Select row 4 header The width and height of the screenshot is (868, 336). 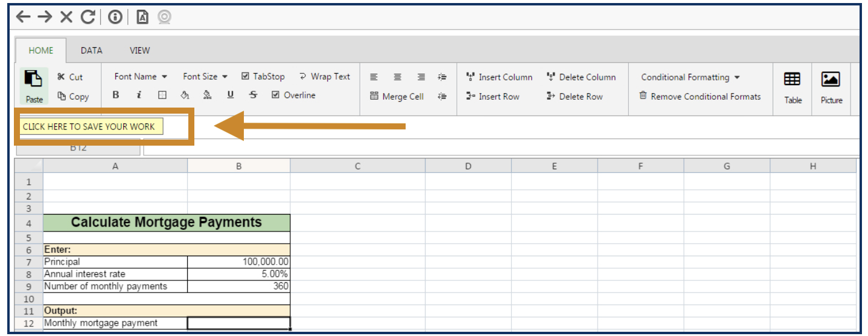tap(29, 223)
